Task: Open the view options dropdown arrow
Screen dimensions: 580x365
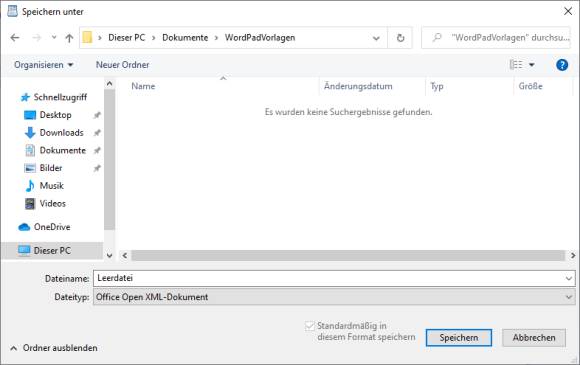Action: pyautogui.click(x=532, y=65)
